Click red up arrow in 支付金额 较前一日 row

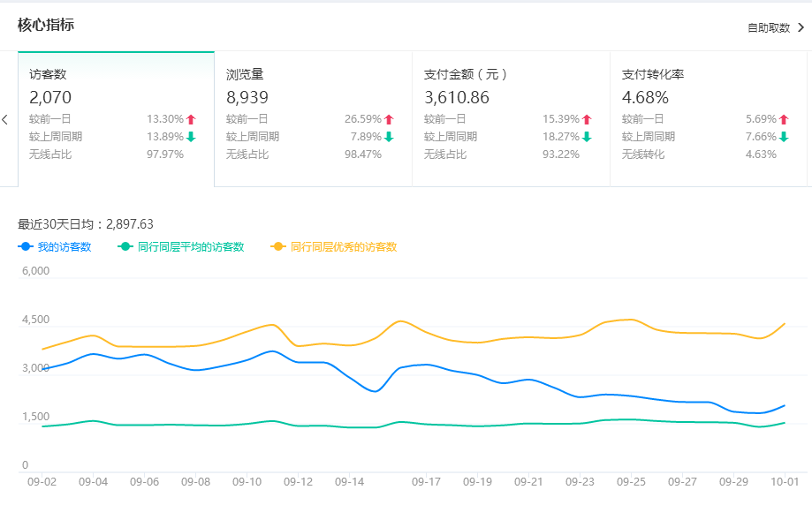click(x=587, y=119)
